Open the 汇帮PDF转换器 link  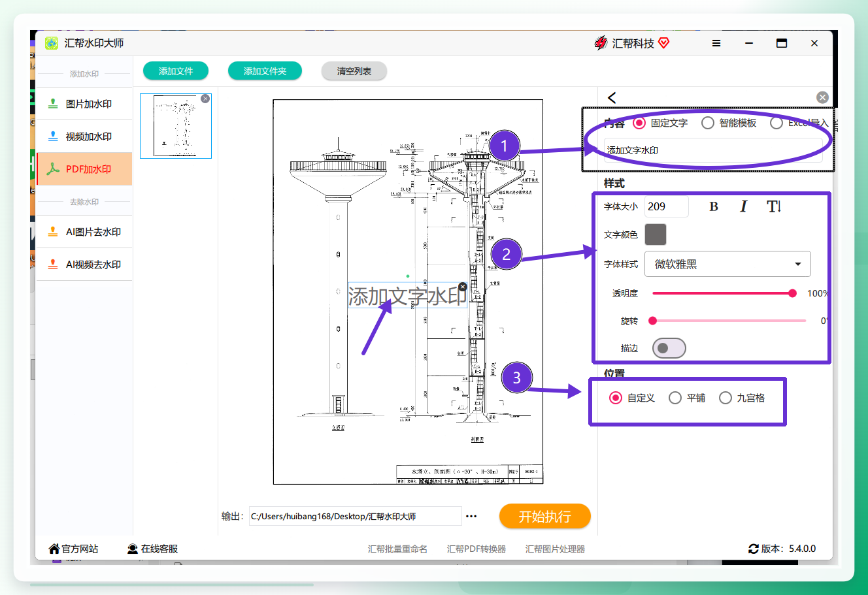tap(476, 549)
